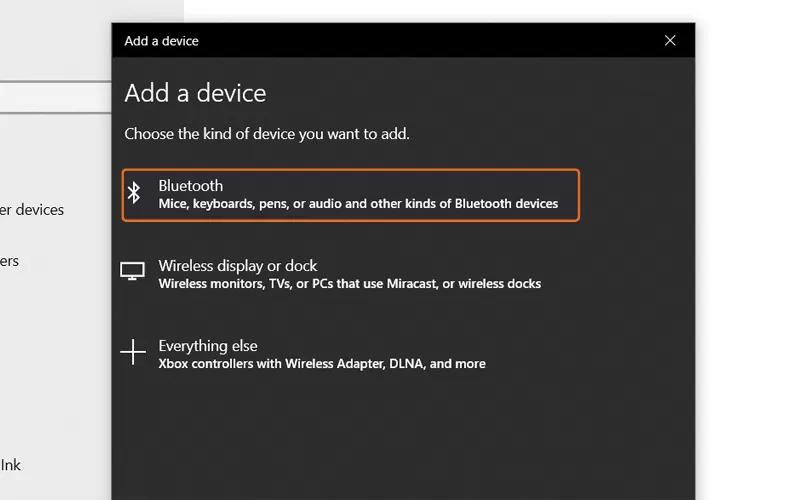This screenshot has width=800, height=500.
Task: Choose the Wireless display or dock title
Action: point(237,266)
